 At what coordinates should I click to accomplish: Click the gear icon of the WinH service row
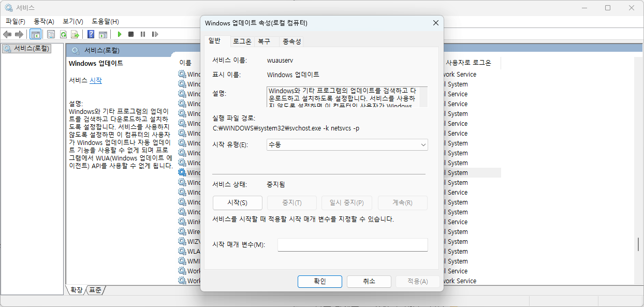click(x=182, y=222)
